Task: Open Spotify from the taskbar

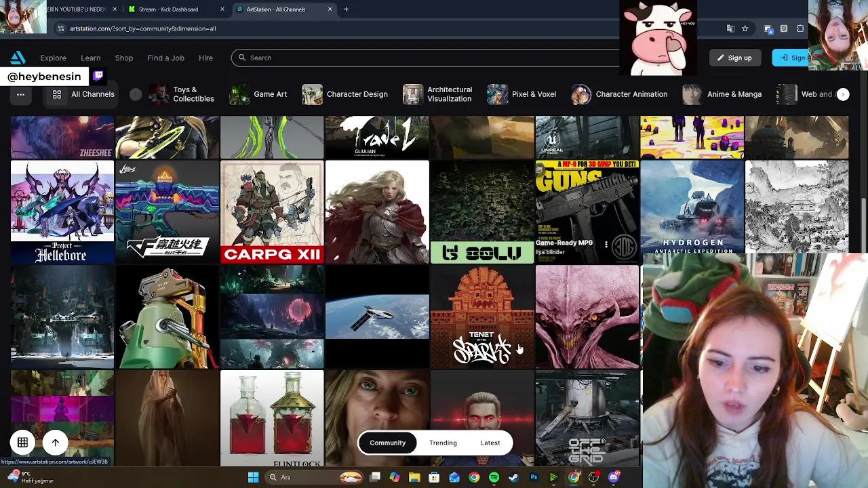Action: tap(494, 477)
